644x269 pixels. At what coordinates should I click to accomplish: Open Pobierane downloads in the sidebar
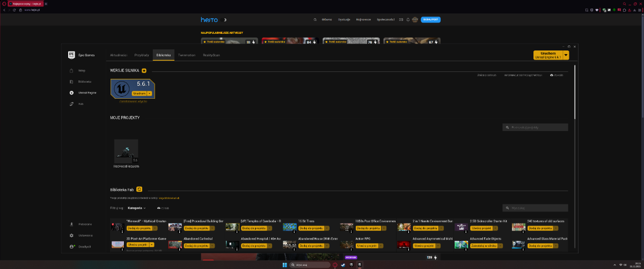point(85,224)
